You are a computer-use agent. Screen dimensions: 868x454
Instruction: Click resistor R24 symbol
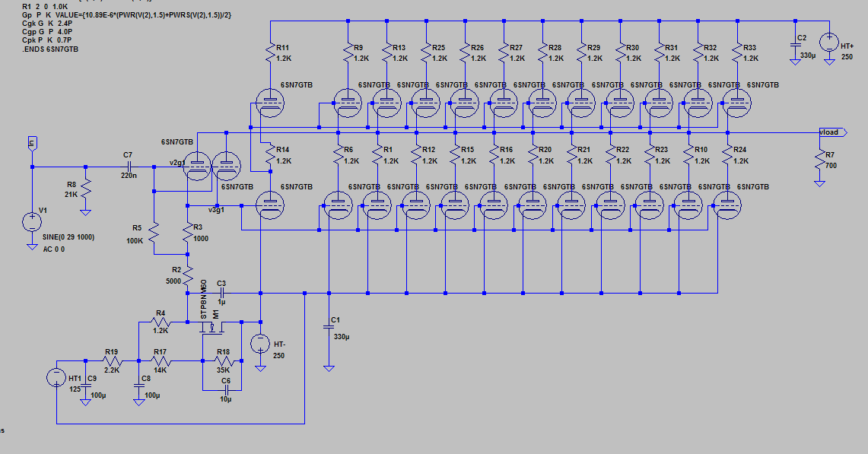pos(727,155)
